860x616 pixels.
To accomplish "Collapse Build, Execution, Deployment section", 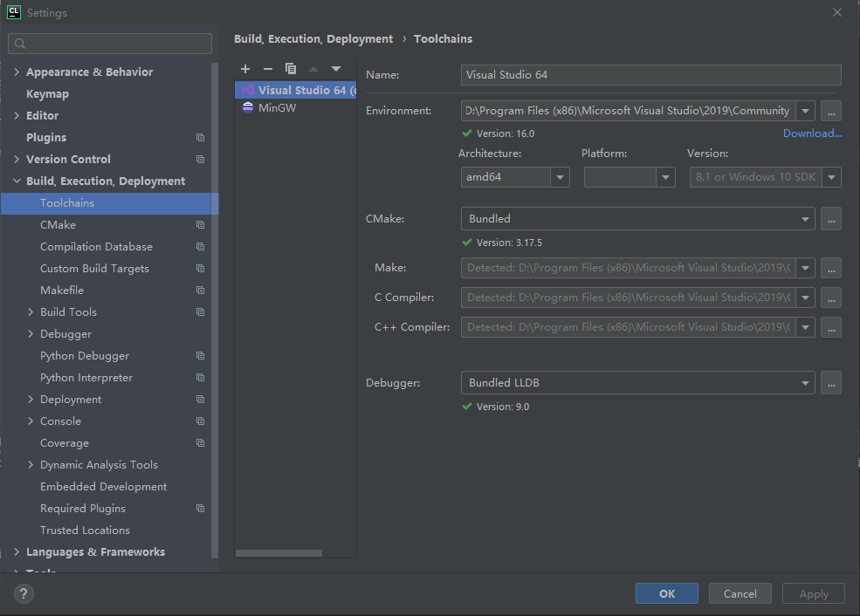I will point(17,181).
